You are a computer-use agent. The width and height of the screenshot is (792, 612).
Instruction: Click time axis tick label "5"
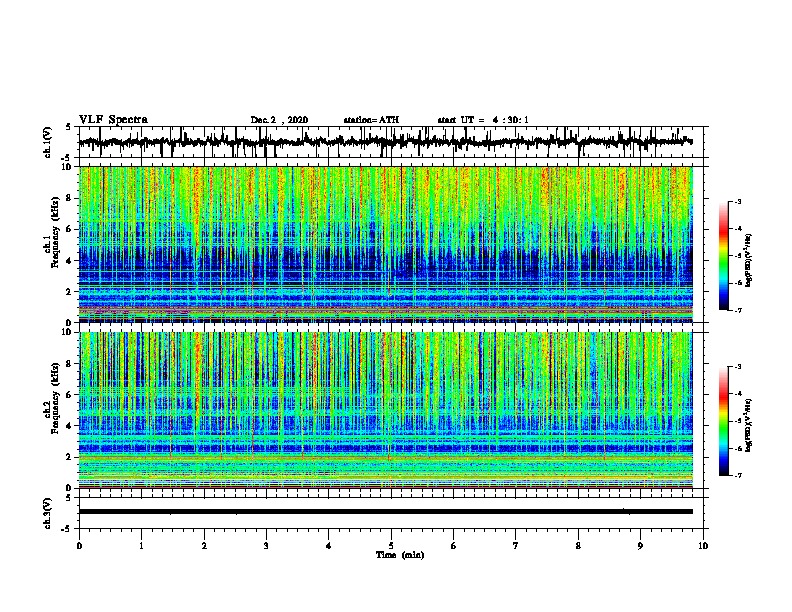[391, 546]
